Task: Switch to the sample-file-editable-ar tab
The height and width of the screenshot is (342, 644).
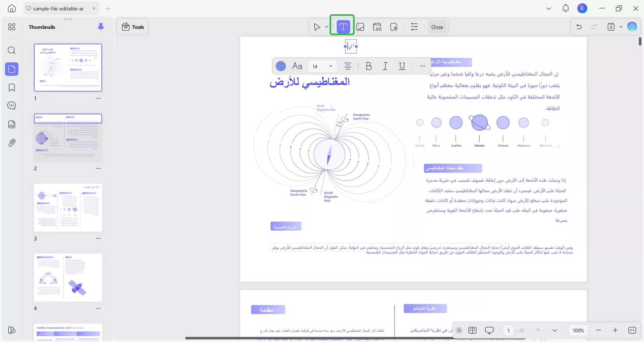Action: point(59,8)
